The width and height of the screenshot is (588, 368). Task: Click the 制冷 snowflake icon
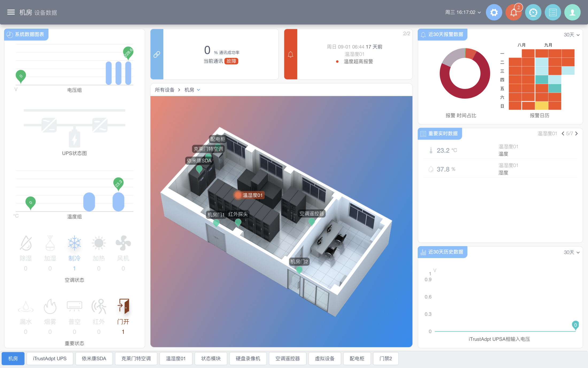pos(74,243)
